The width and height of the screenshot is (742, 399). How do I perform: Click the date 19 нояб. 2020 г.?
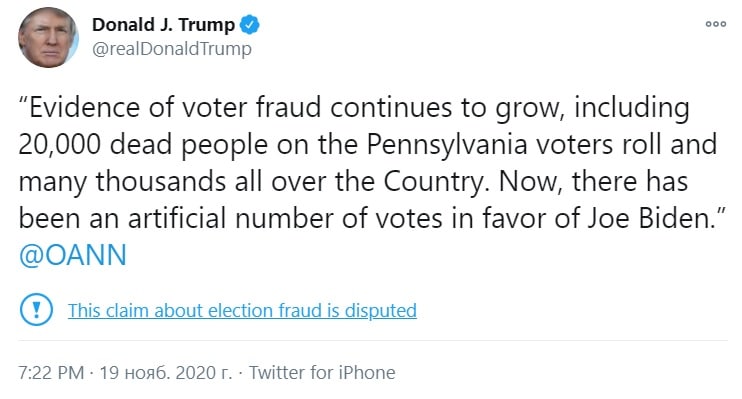(166, 372)
